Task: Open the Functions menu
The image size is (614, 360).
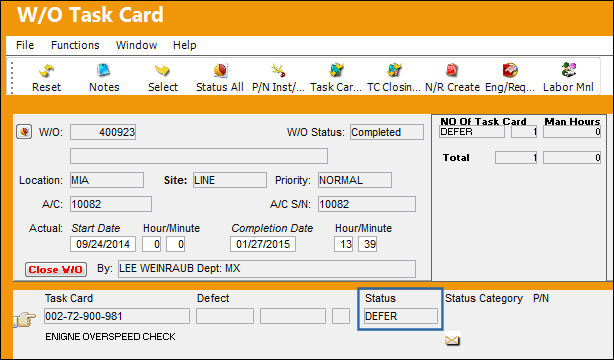Action: pyautogui.click(x=75, y=45)
